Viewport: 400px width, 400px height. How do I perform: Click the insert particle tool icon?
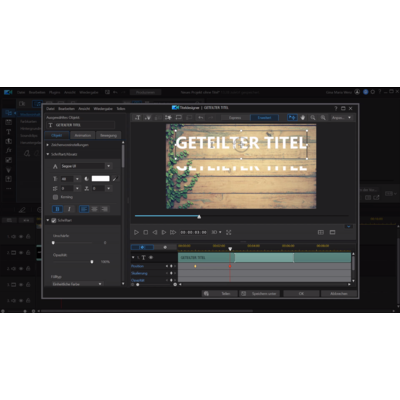148,117
